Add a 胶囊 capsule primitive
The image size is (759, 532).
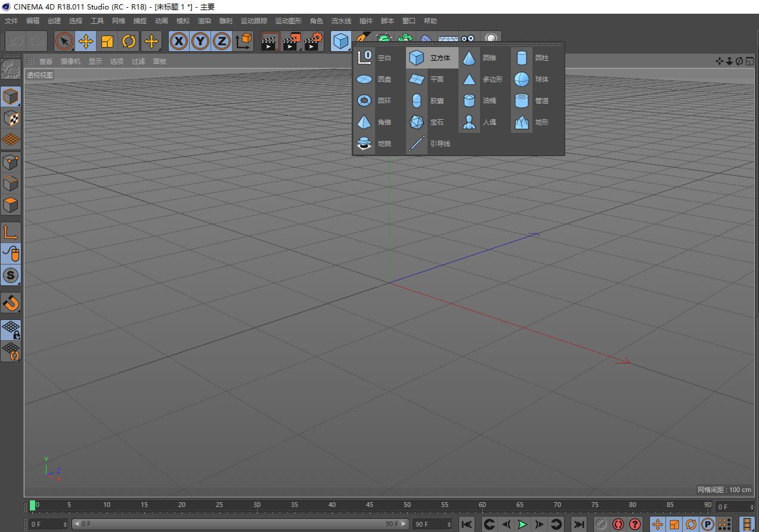[432, 101]
